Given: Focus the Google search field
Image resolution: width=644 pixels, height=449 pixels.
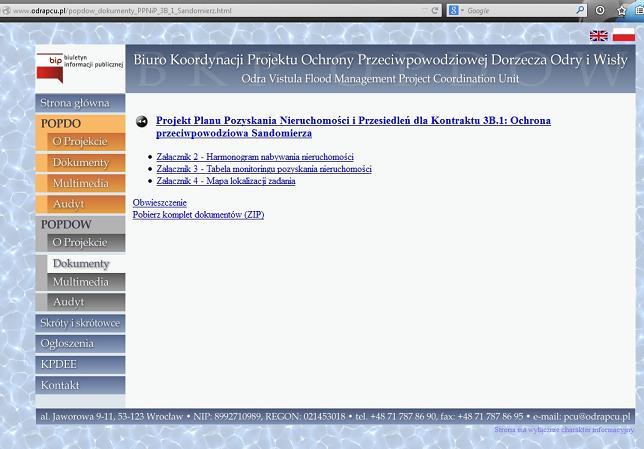Looking at the screenshot, I should (520, 11).
